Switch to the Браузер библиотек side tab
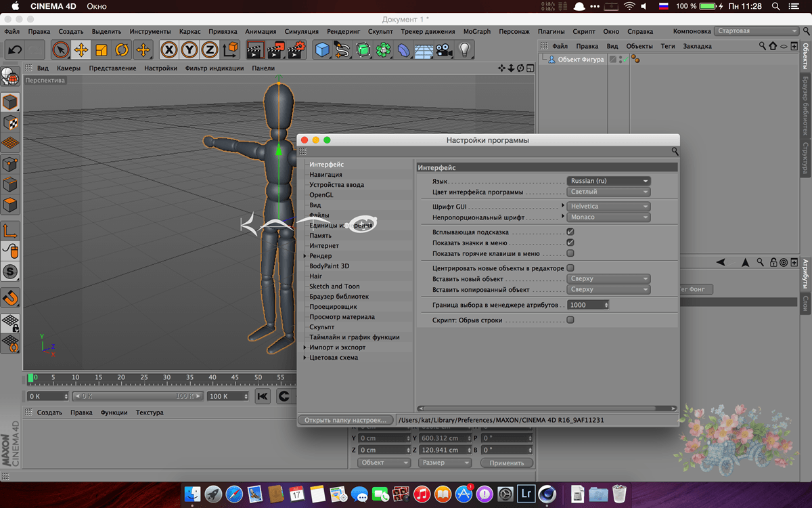The width and height of the screenshot is (812, 508). [805, 106]
